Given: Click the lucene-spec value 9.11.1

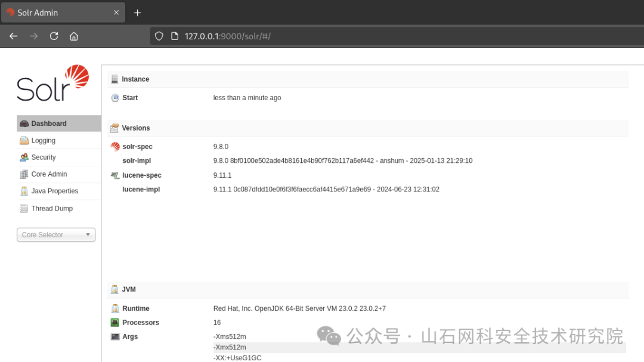Looking at the screenshot, I should tap(222, 175).
